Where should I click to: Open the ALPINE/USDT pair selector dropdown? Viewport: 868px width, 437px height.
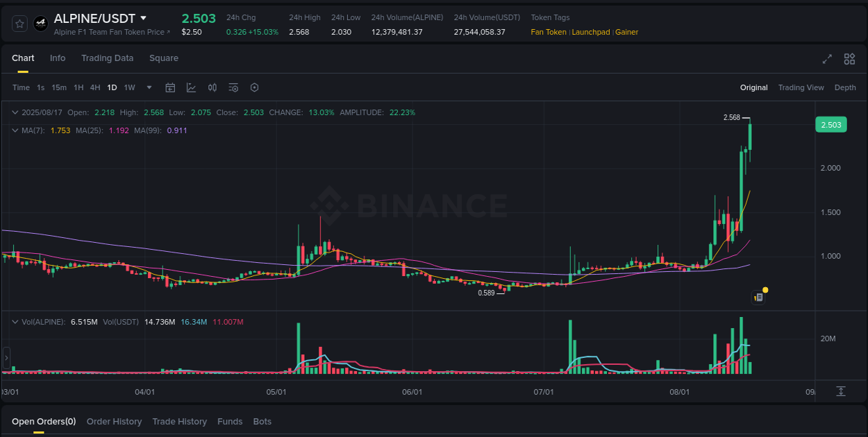(x=144, y=18)
